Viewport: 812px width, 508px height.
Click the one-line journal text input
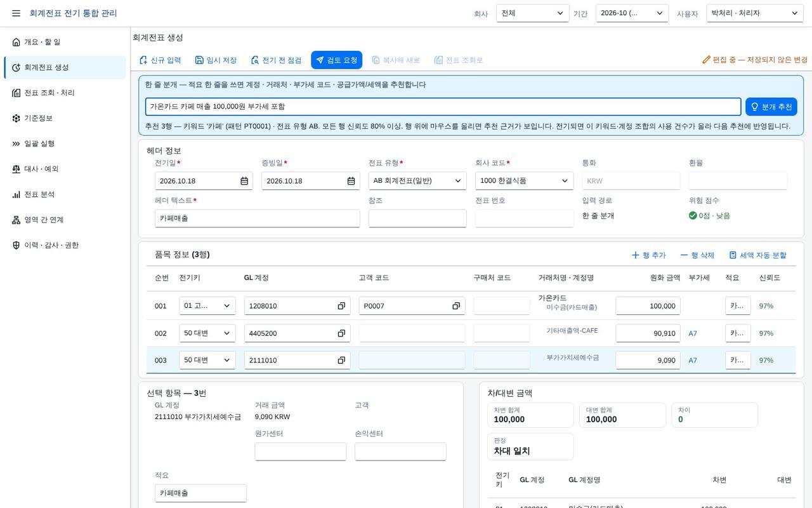tap(443, 107)
